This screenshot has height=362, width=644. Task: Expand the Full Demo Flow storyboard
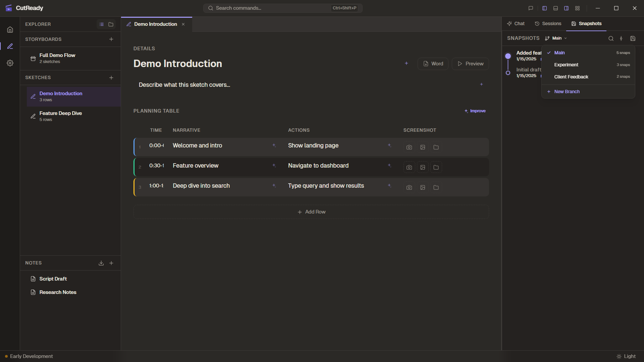[x=57, y=58]
